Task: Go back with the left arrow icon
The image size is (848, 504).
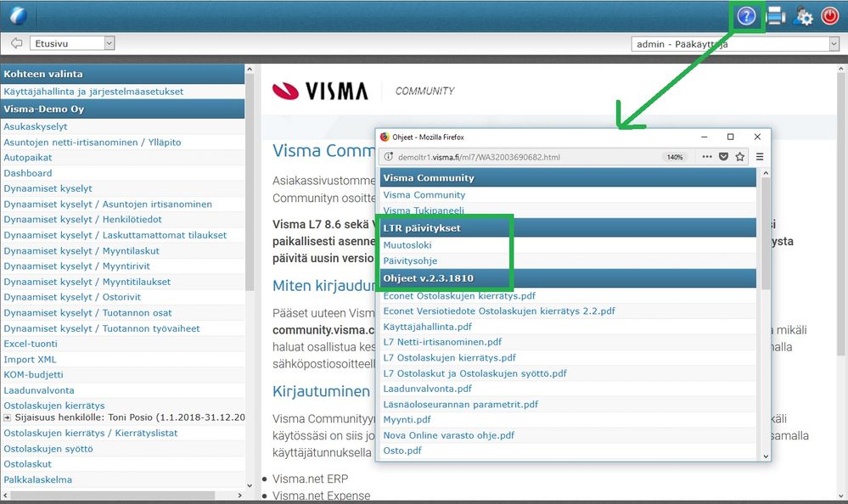Action: [17, 42]
